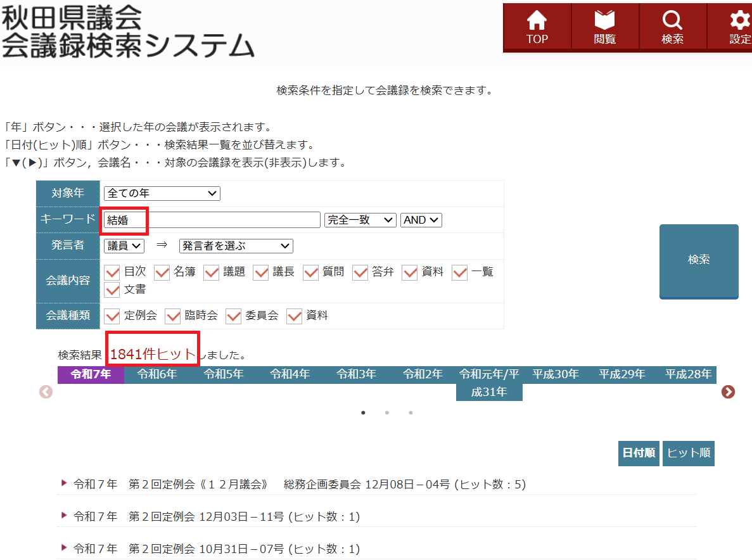Uncheck 資料 in the 会議種類 row
Image resolution: width=752 pixels, height=560 pixels.
tap(294, 316)
